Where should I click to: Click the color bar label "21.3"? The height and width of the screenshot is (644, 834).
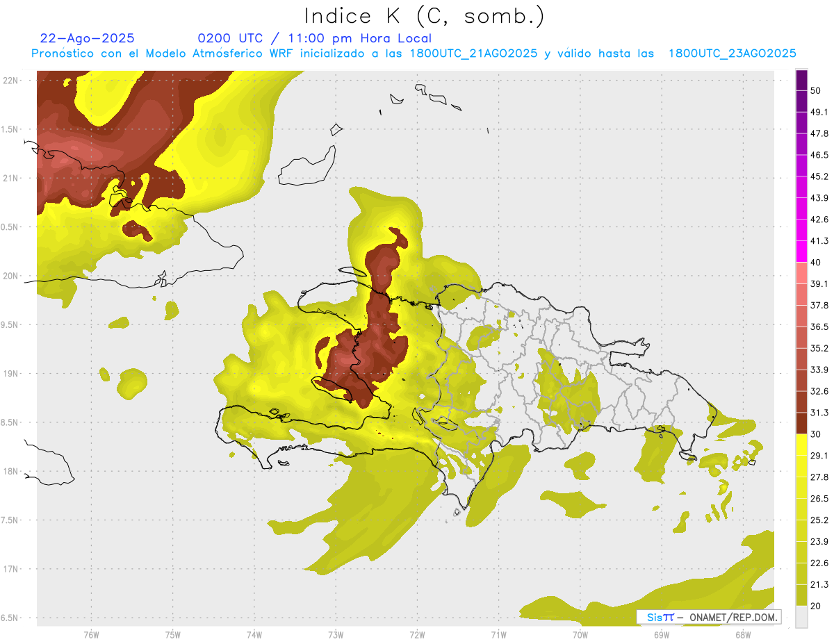[819, 584]
